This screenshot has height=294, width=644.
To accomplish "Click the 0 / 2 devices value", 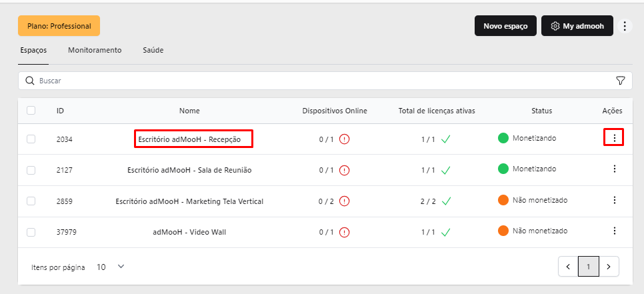I will (327, 201).
